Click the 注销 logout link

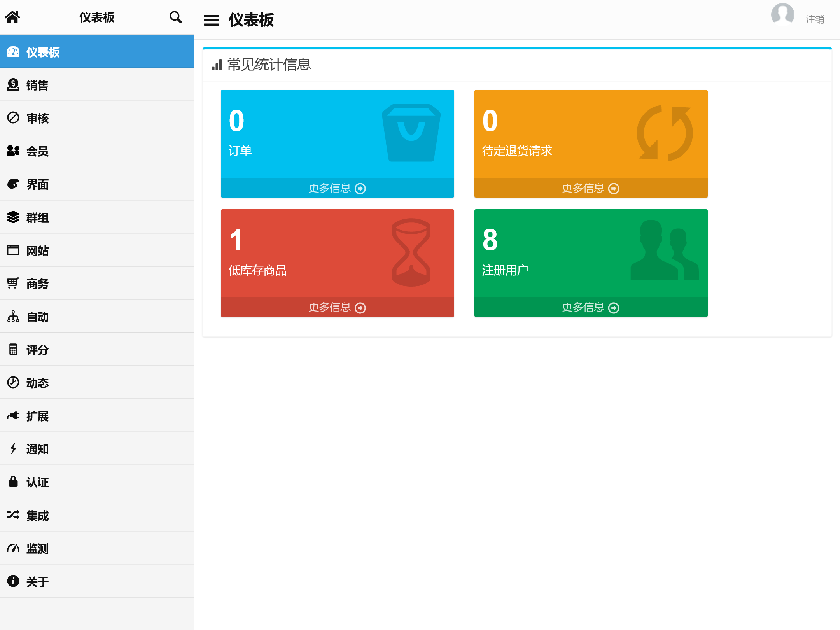pyautogui.click(x=815, y=19)
